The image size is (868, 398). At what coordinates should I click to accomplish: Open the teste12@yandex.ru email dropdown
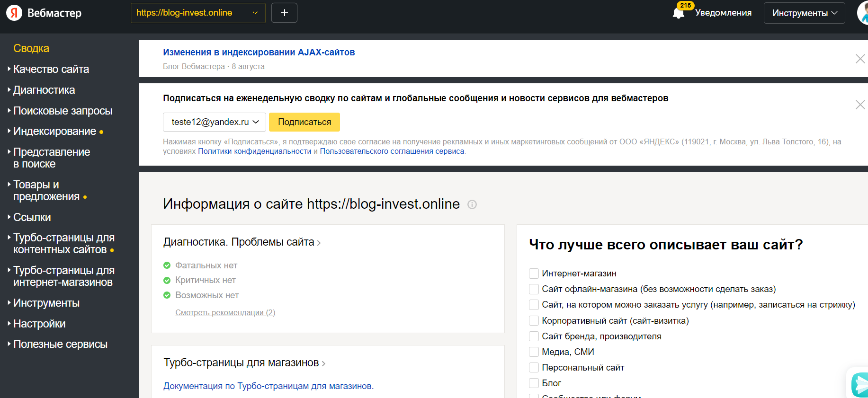[215, 122]
